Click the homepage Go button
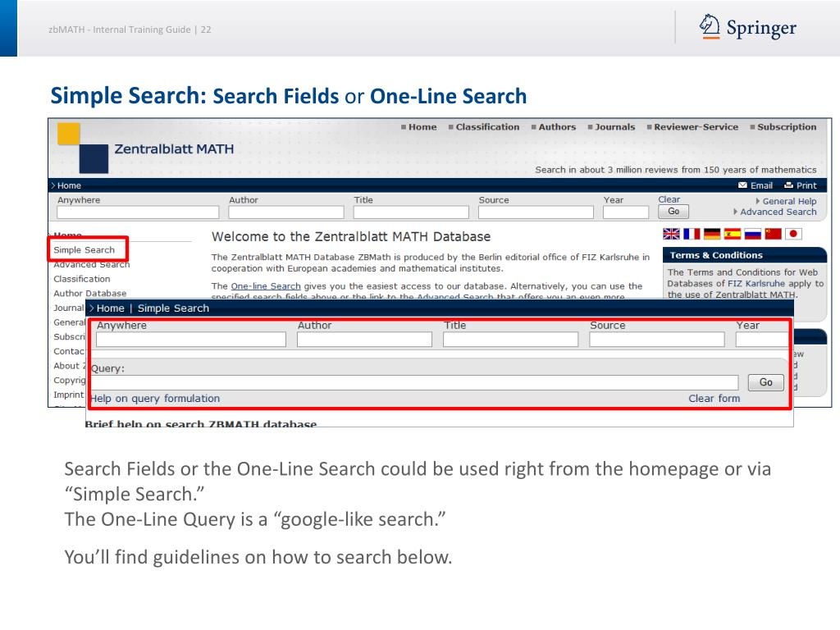Image resolution: width=840 pixels, height=630 pixels. point(673,212)
